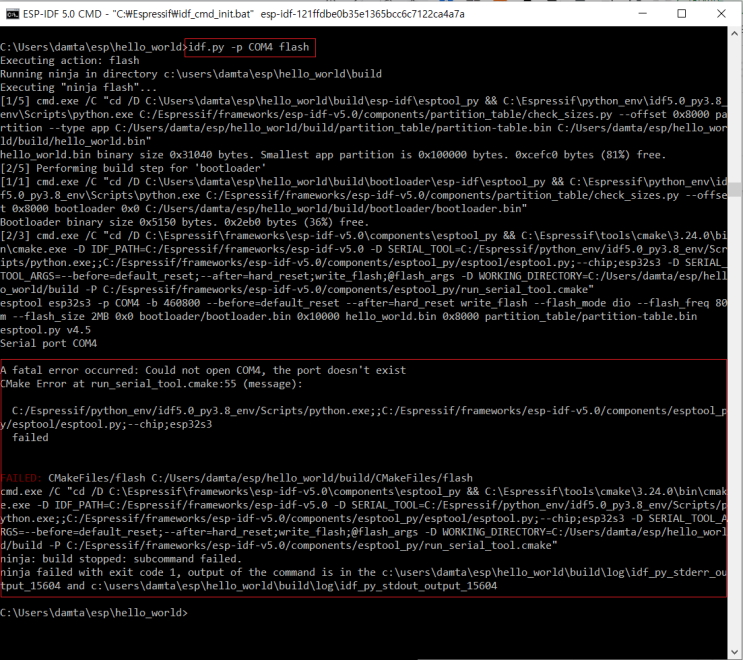Maximize the ESP-IDF 5.0 CMD window
The image size is (743, 660).
pyautogui.click(x=681, y=13)
